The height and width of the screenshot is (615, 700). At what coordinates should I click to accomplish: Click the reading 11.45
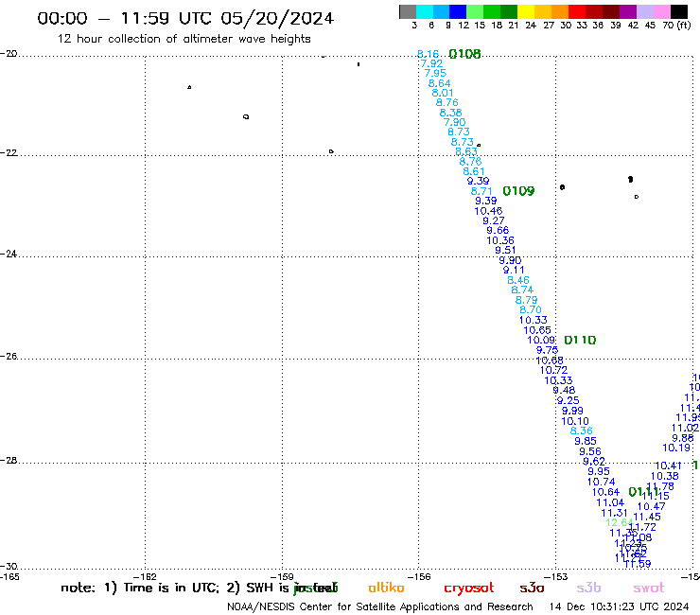tap(647, 518)
